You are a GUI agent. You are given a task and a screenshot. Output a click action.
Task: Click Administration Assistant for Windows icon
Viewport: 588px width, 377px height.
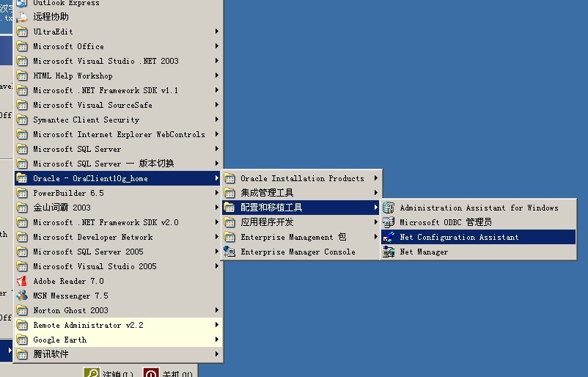click(x=389, y=208)
